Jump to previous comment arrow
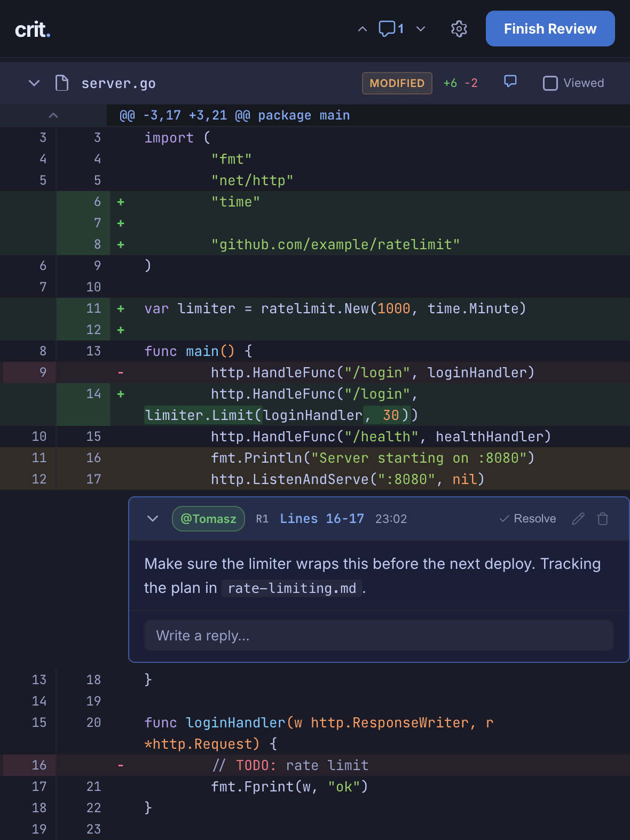The image size is (630, 840). [363, 29]
